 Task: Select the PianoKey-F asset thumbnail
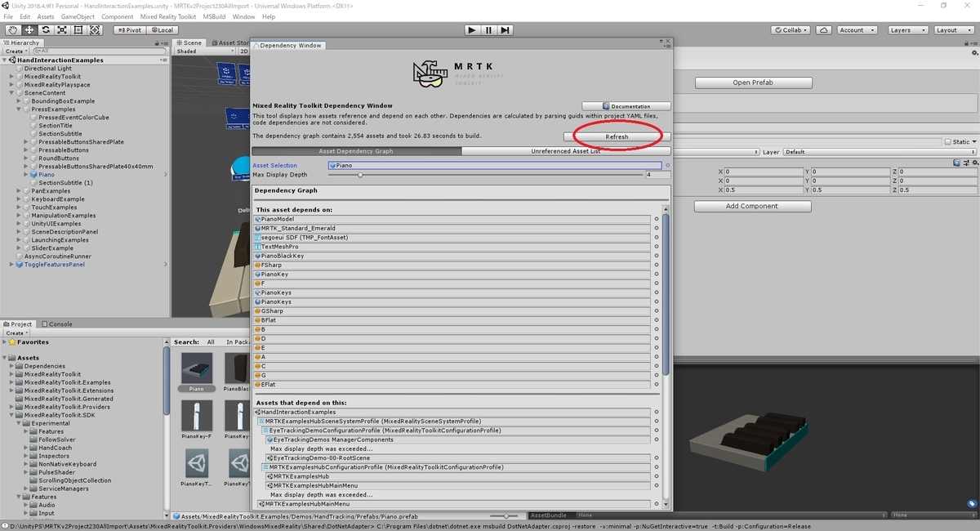(197, 416)
